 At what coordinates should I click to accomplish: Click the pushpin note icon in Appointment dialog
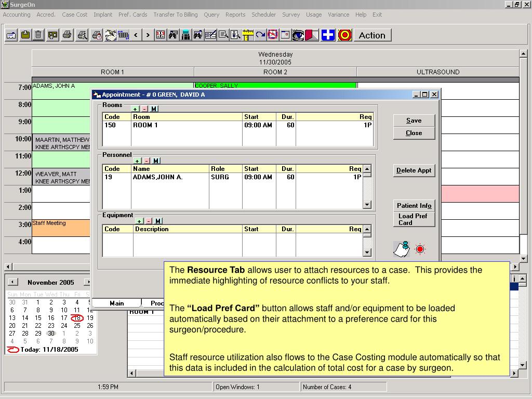[x=402, y=249]
